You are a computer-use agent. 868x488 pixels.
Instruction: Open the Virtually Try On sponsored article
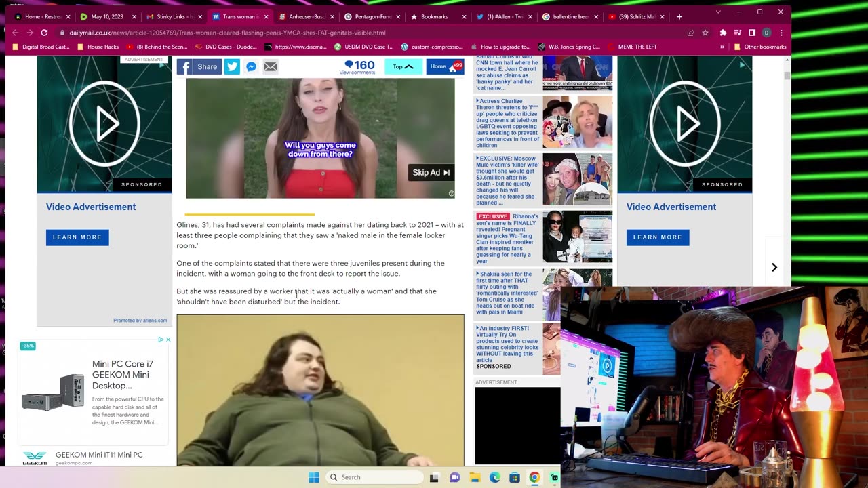click(x=507, y=344)
